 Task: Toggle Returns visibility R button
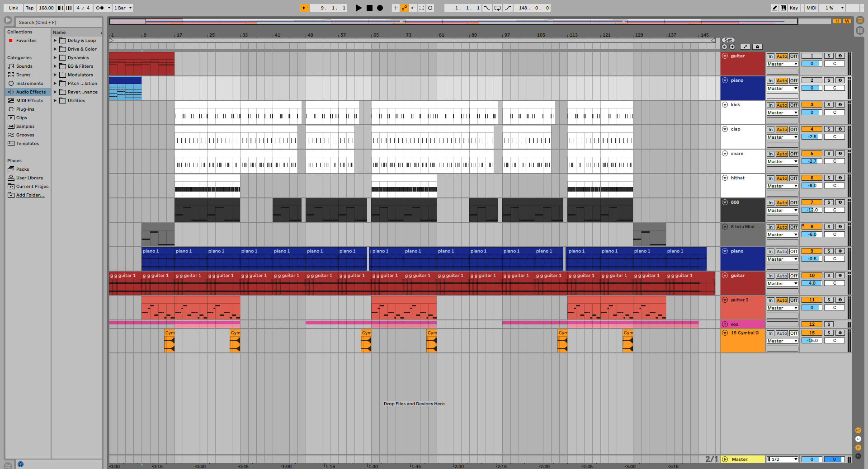coord(858,439)
